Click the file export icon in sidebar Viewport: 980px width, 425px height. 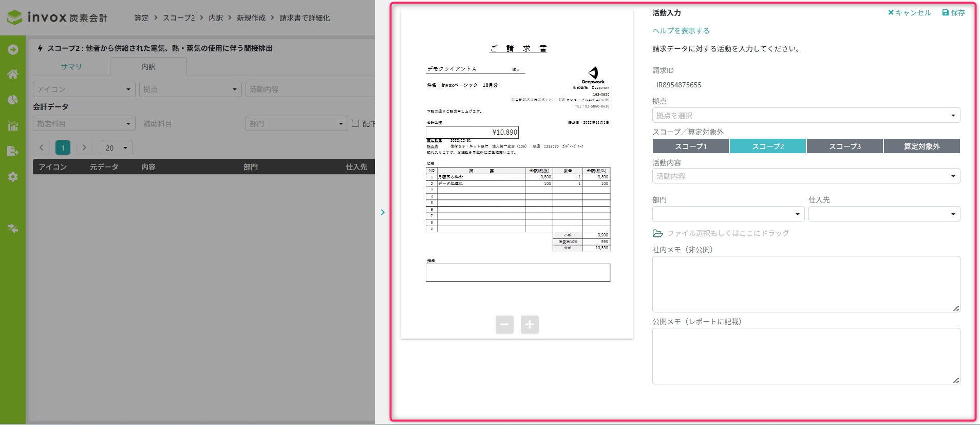point(13,151)
